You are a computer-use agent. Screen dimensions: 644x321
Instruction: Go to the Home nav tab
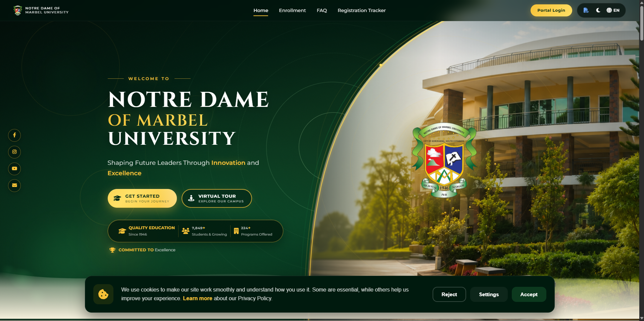pyautogui.click(x=261, y=10)
